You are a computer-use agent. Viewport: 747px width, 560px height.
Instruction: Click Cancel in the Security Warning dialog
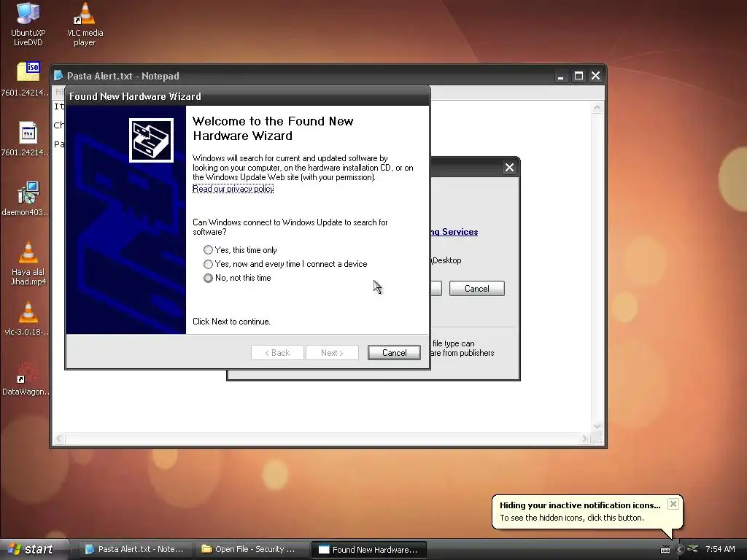coord(477,289)
